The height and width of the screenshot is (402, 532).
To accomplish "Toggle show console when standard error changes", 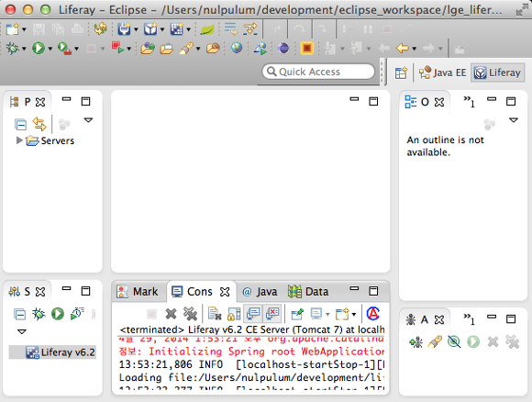I will click(272, 313).
